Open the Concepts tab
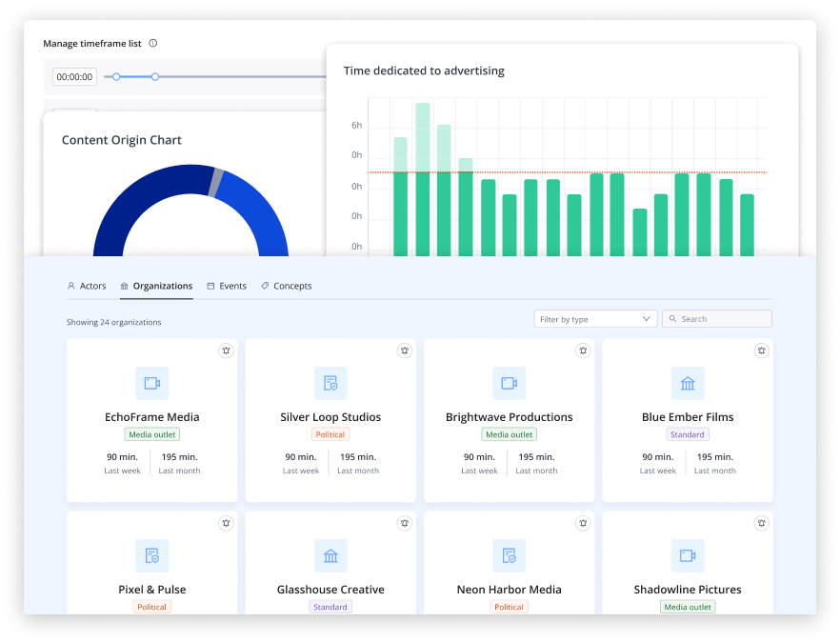The width and height of the screenshot is (840, 642). [286, 286]
